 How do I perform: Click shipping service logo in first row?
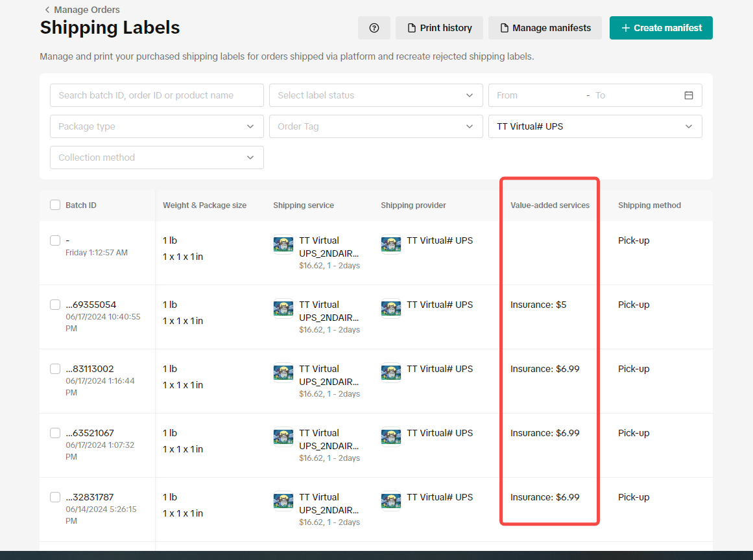tap(283, 244)
